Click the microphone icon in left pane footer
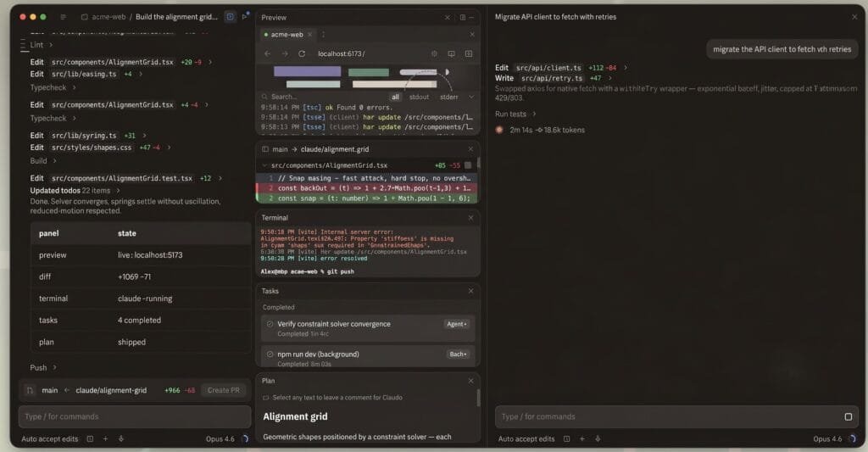Viewport: 868px width, 452px height. click(121, 438)
